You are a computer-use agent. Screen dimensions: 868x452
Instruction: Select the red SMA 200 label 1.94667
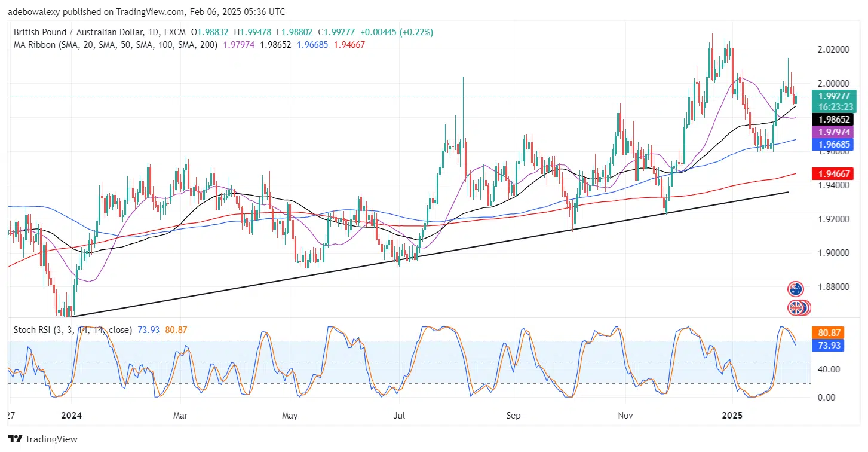[835, 173]
